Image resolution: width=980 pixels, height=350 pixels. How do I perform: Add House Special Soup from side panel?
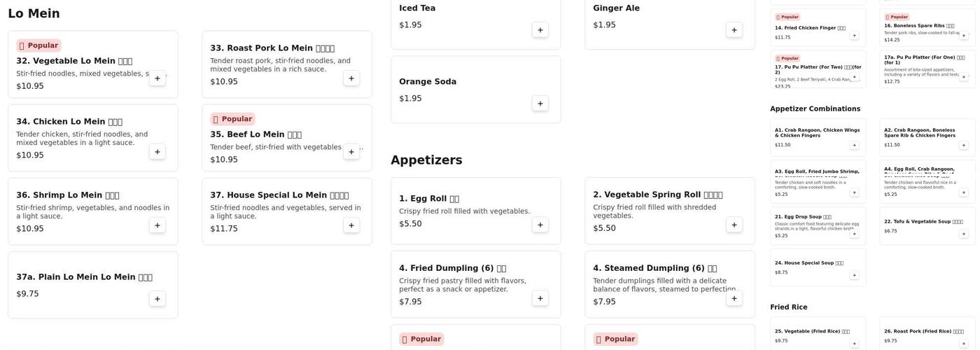pyautogui.click(x=854, y=275)
